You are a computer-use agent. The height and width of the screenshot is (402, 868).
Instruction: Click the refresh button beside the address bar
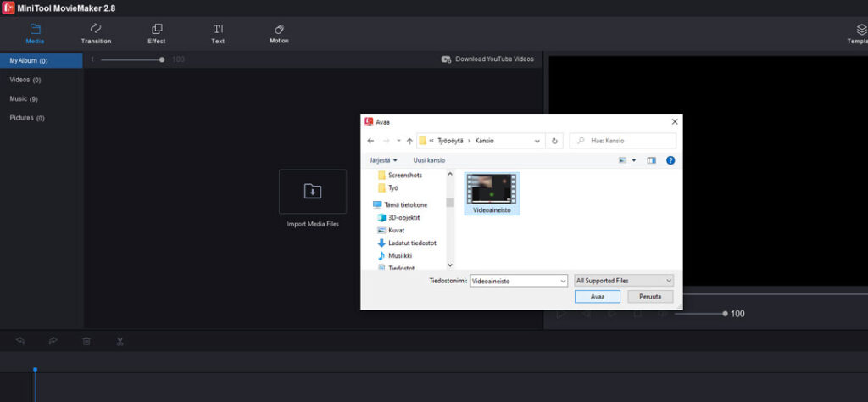click(554, 141)
